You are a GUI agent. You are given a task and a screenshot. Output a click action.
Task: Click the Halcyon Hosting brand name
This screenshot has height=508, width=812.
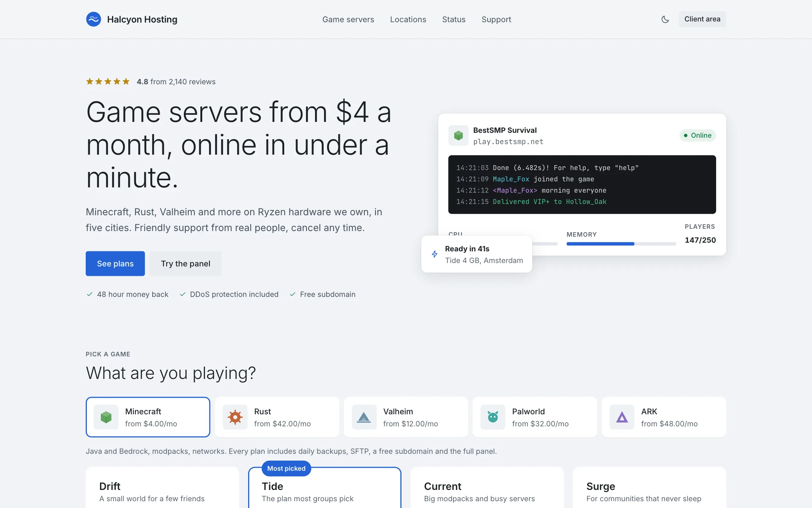(x=142, y=19)
